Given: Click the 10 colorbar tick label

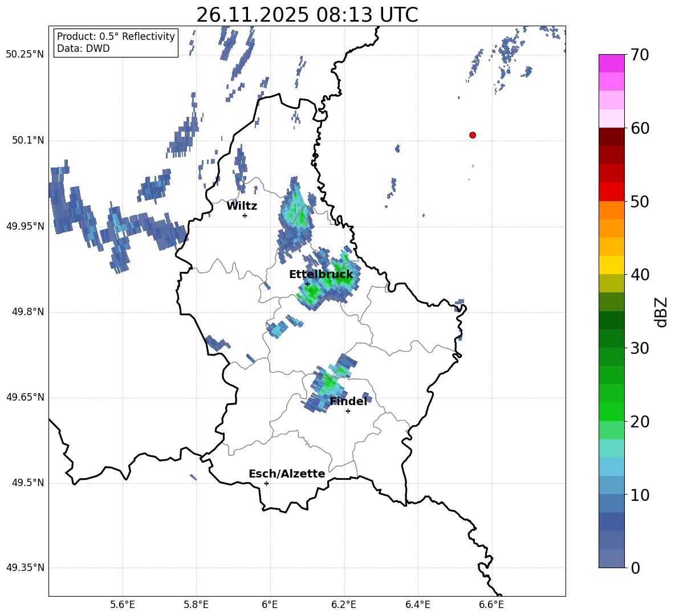Looking at the screenshot, I should click(640, 495).
